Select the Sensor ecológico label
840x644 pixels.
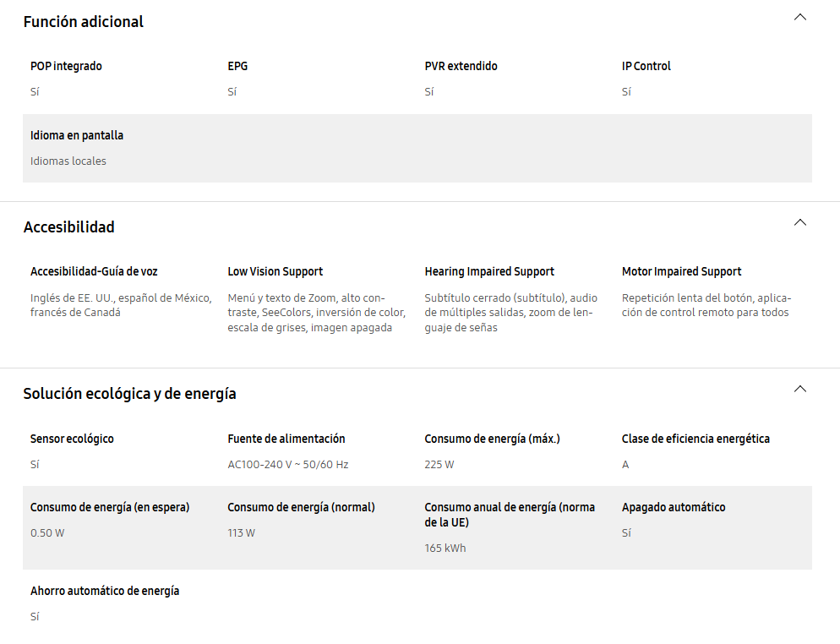point(72,439)
